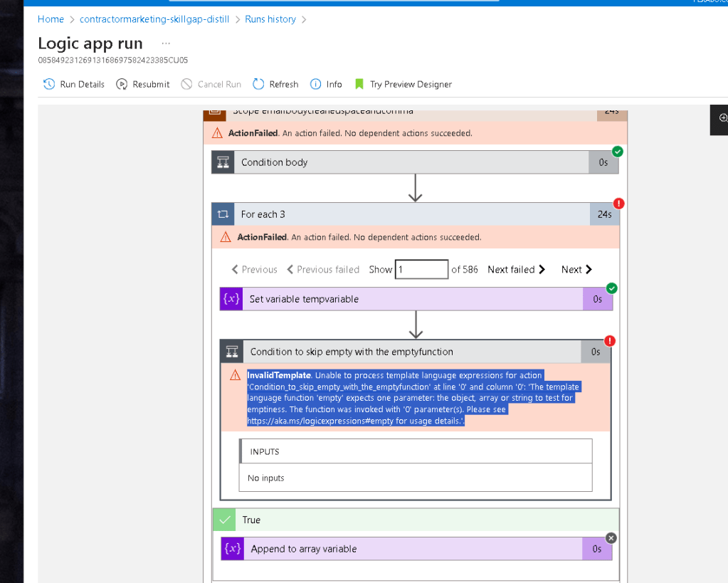Click the INPUTS section header
This screenshot has height=583, width=728.
416,451
